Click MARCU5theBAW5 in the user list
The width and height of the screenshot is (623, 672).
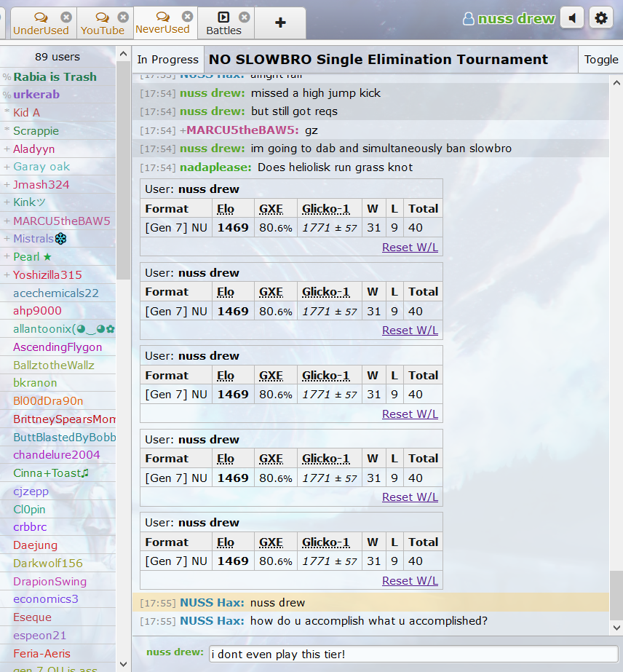click(62, 221)
